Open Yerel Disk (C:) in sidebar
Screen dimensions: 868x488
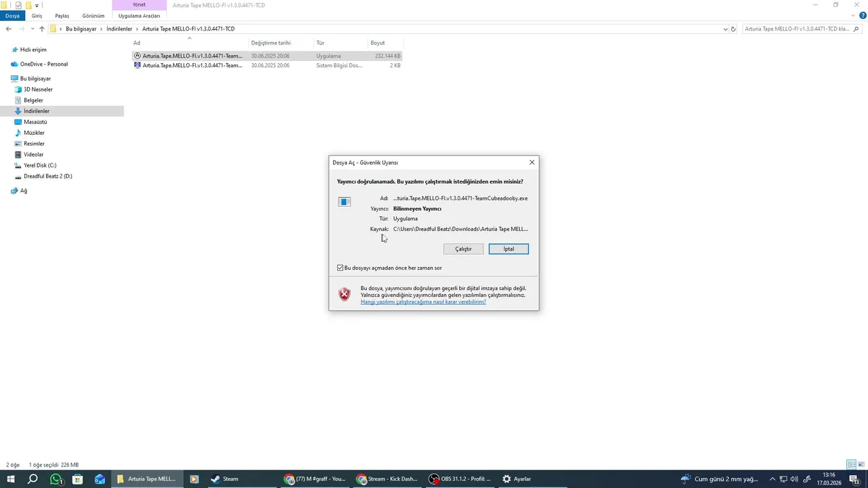(x=40, y=165)
